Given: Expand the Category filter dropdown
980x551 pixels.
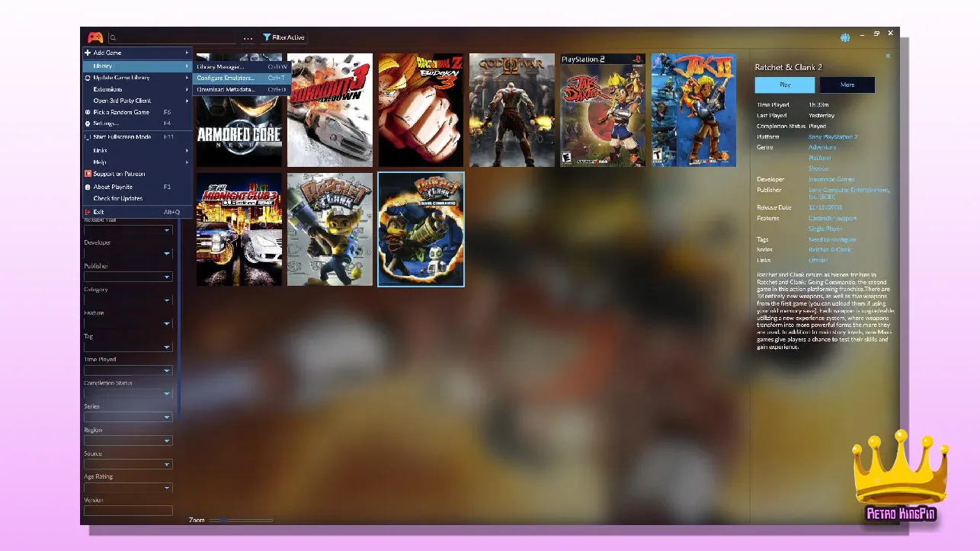Looking at the screenshot, I should (x=128, y=300).
